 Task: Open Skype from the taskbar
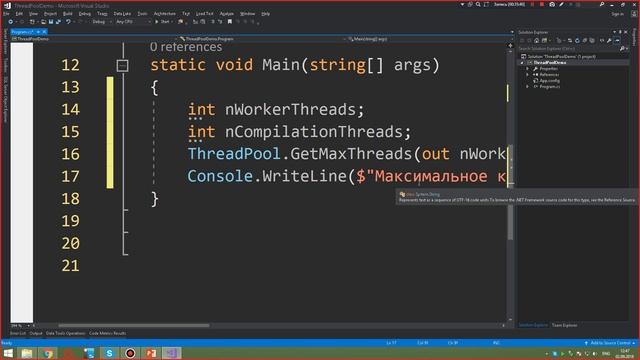[x=109, y=353]
